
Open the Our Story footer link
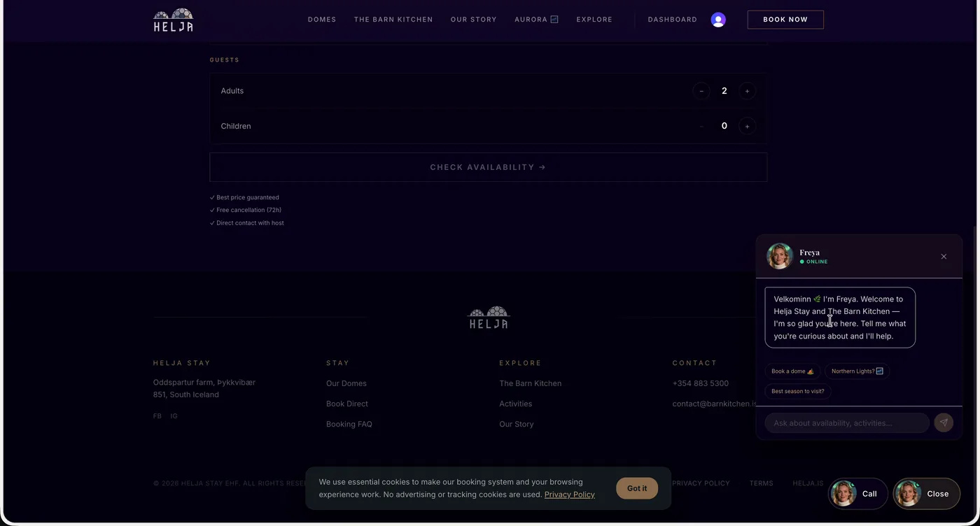click(x=517, y=424)
